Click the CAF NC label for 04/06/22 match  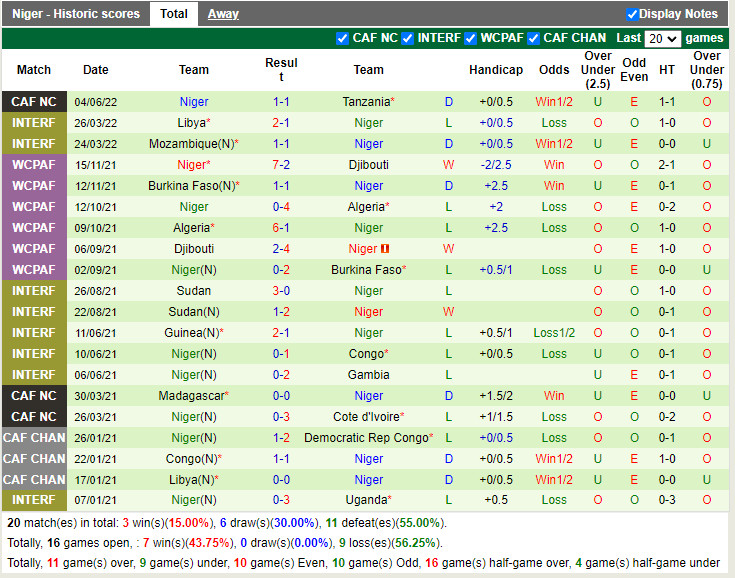point(34,102)
